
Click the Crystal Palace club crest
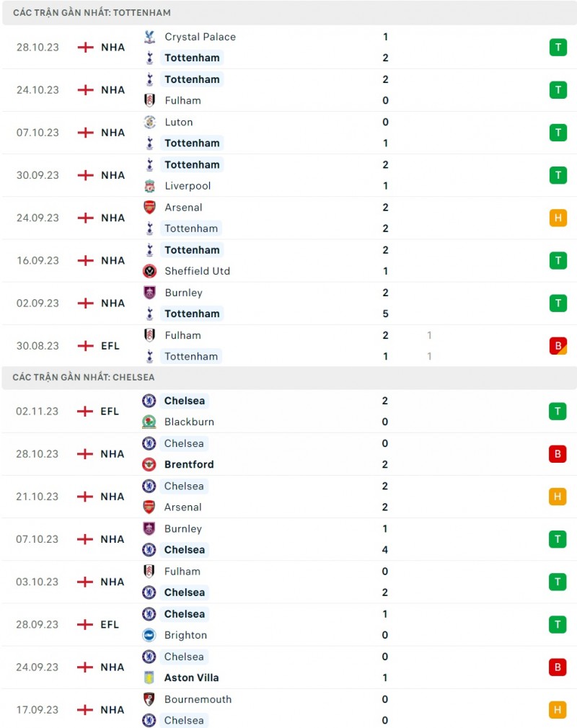click(150, 37)
